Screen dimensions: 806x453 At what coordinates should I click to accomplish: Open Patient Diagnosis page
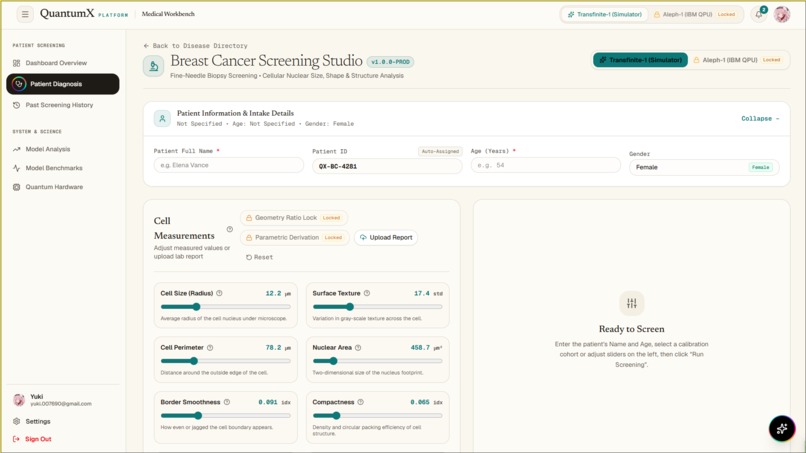pyautogui.click(x=63, y=84)
